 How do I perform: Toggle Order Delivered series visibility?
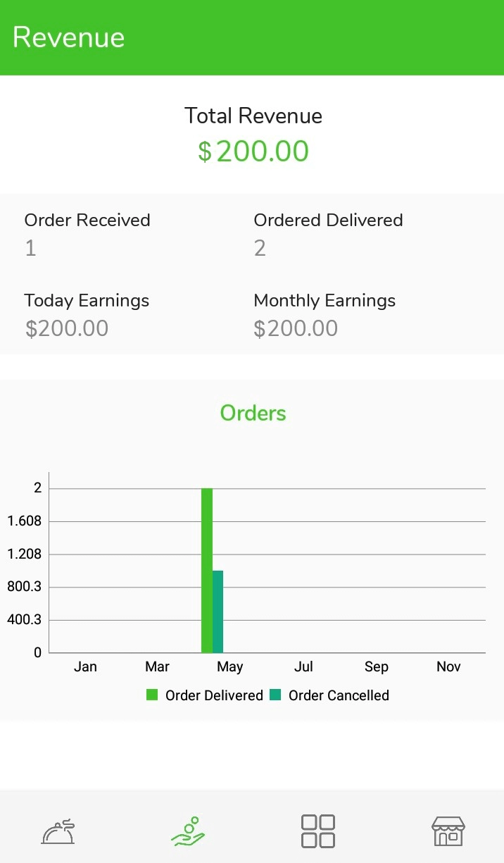click(x=152, y=695)
